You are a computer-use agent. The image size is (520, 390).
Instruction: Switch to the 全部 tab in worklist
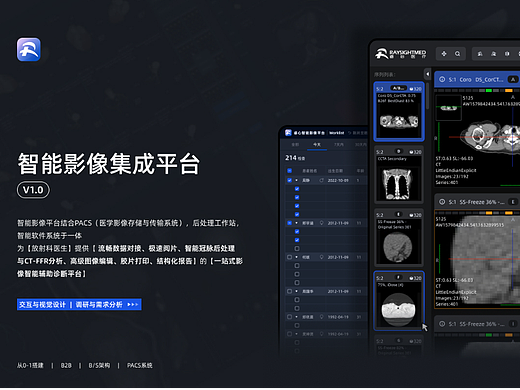coord(295,145)
